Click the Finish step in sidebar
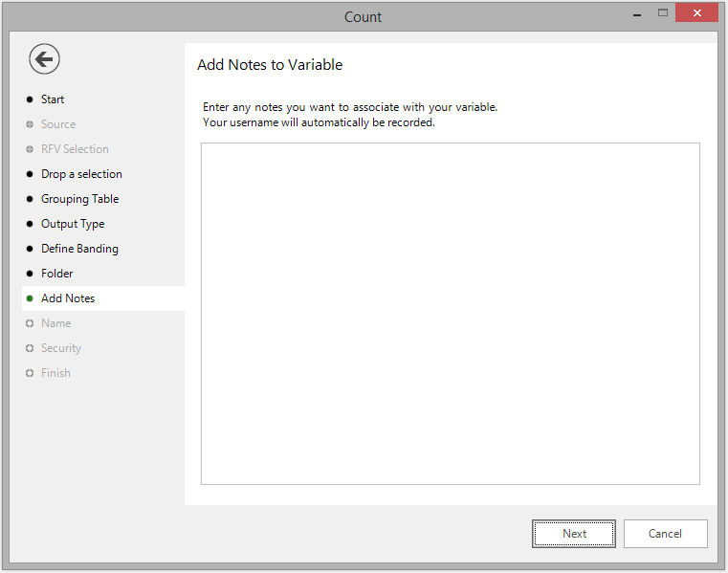 click(55, 373)
